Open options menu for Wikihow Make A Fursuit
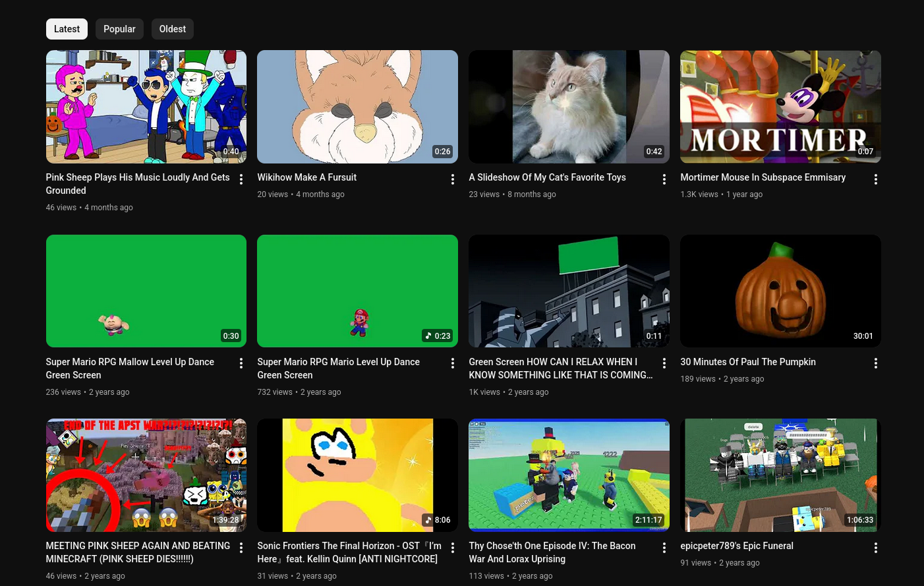Viewport: 924px width, 586px height. (452, 179)
